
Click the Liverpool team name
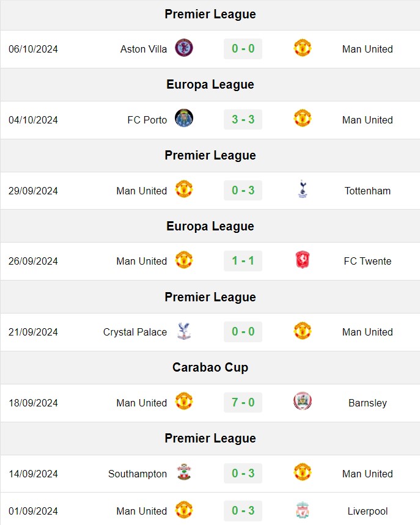click(x=367, y=512)
